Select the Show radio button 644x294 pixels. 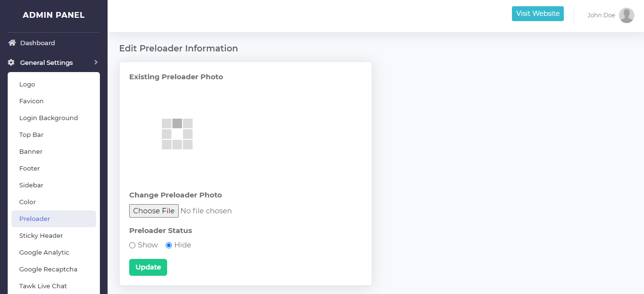133,245
